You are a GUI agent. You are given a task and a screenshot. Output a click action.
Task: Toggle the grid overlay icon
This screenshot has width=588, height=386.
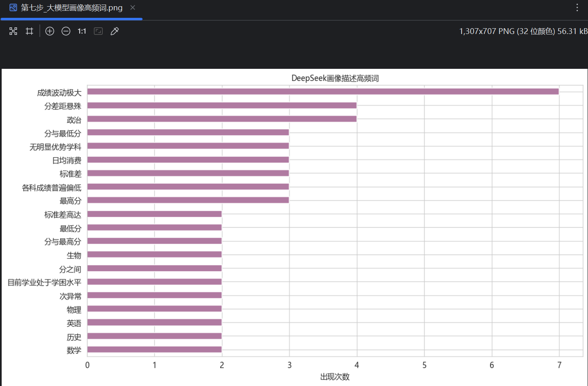pos(29,31)
